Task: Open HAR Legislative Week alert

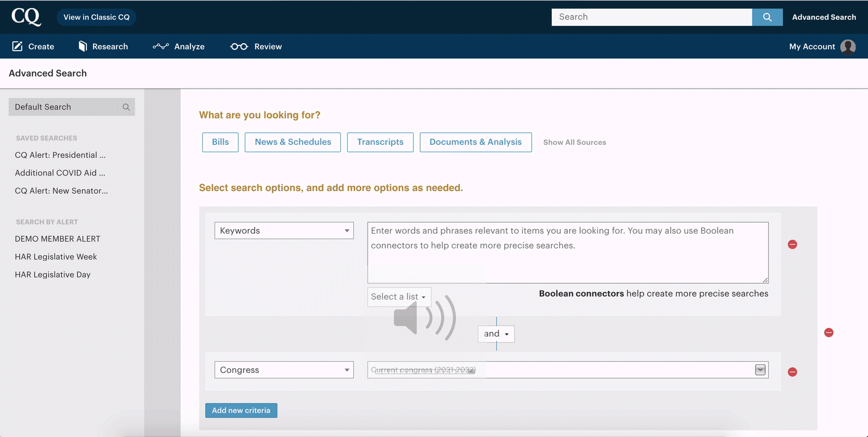Action: pos(56,257)
